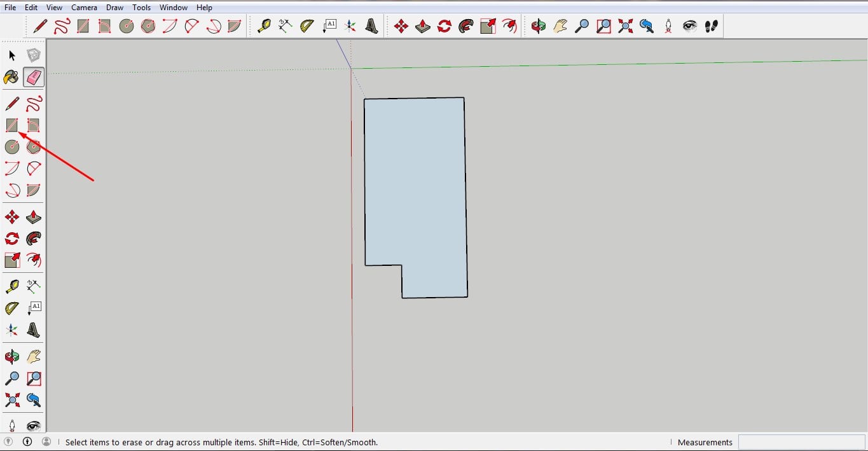Choose the Pan hand tool in the top toolbar
Viewport: 868px width, 451px height.
[x=560, y=26]
